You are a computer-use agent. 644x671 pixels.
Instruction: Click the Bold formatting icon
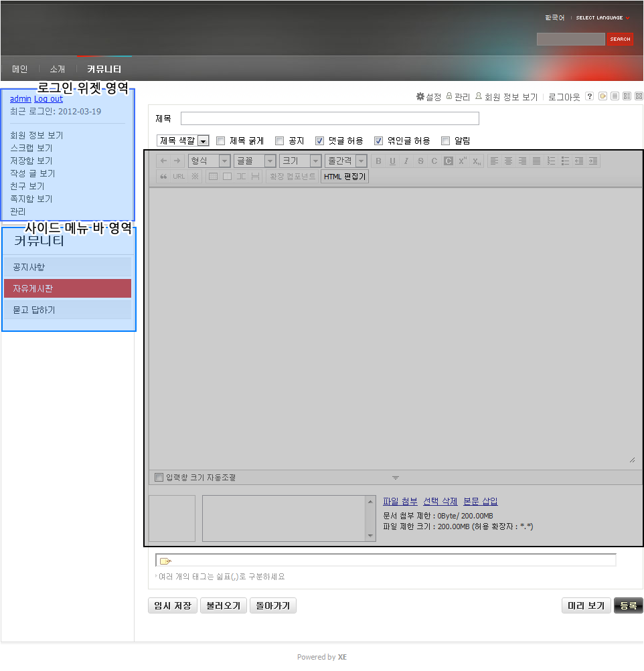[x=378, y=161]
